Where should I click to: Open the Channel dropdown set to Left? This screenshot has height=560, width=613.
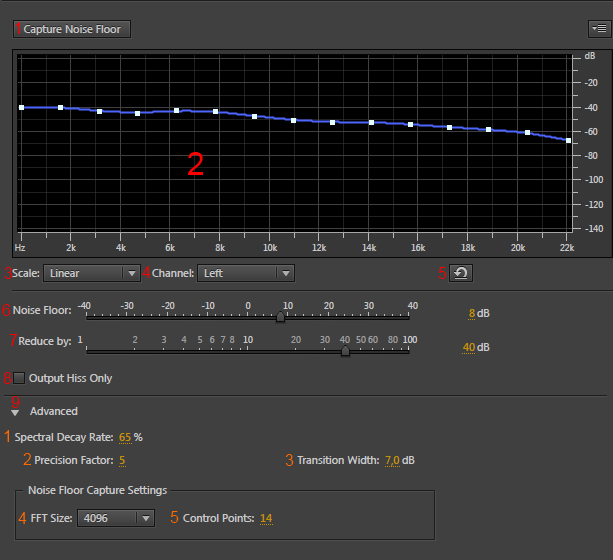246,273
